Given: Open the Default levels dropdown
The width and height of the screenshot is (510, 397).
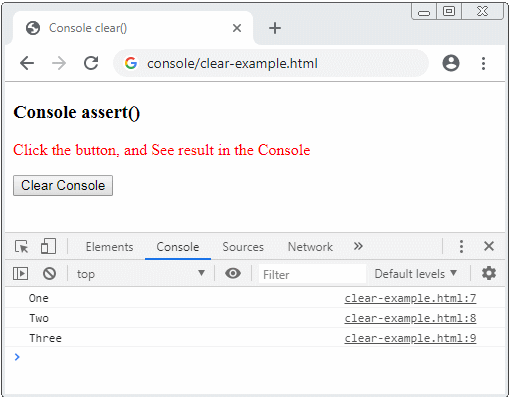Looking at the screenshot, I should coord(415,274).
